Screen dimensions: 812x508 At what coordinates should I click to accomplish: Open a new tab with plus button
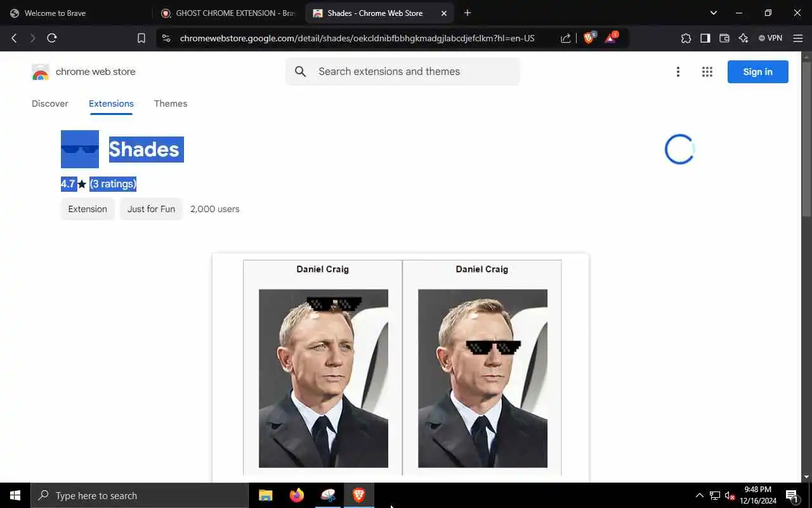click(x=468, y=13)
